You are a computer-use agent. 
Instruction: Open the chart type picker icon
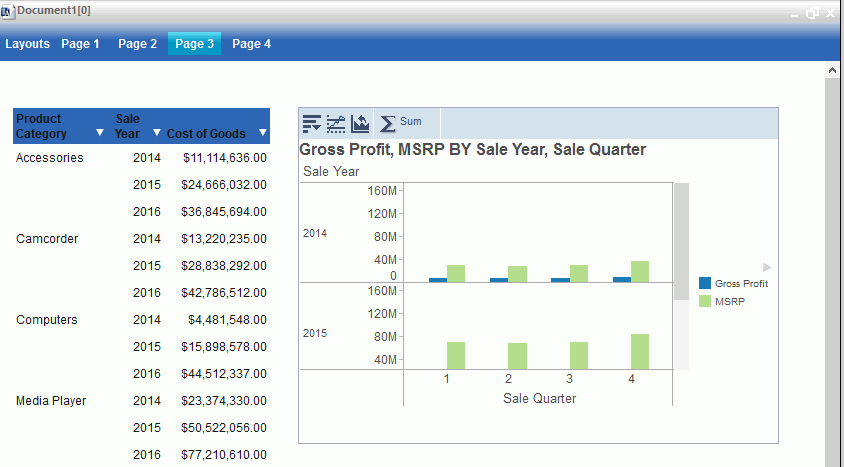pyautogui.click(x=360, y=123)
